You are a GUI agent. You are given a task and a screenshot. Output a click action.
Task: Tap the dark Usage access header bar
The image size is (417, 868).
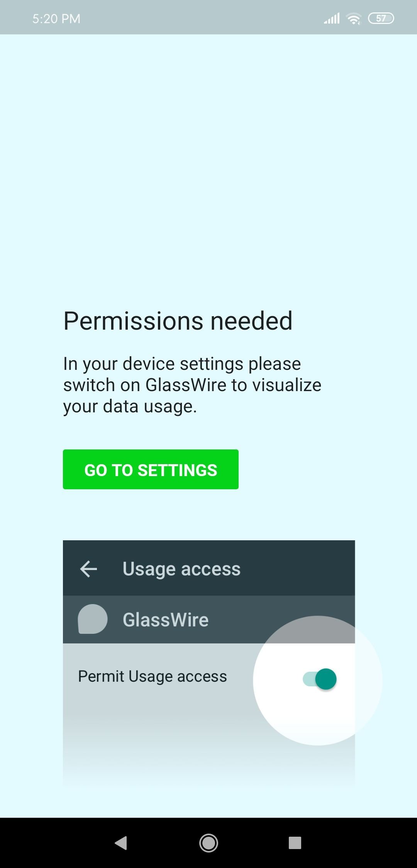click(x=209, y=568)
